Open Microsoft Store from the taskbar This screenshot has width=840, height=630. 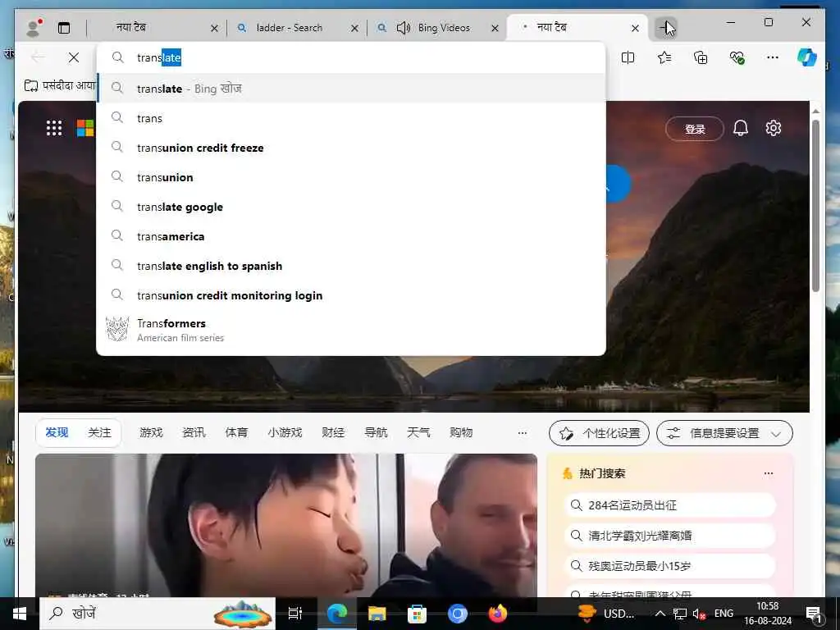click(x=417, y=614)
